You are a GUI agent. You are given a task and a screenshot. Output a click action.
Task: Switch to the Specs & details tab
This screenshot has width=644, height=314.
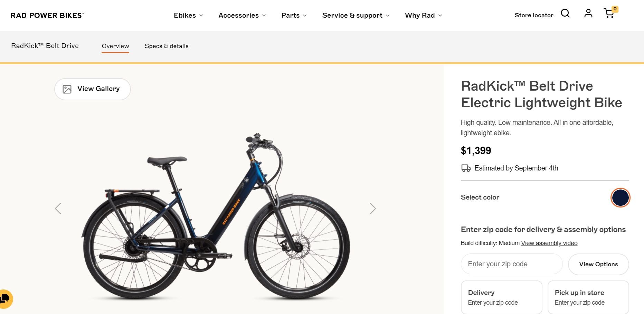point(167,46)
